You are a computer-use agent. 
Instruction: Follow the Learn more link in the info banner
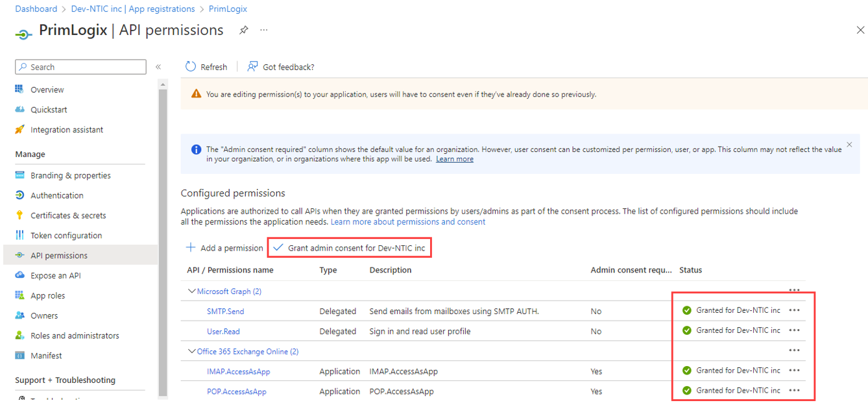click(455, 159)
